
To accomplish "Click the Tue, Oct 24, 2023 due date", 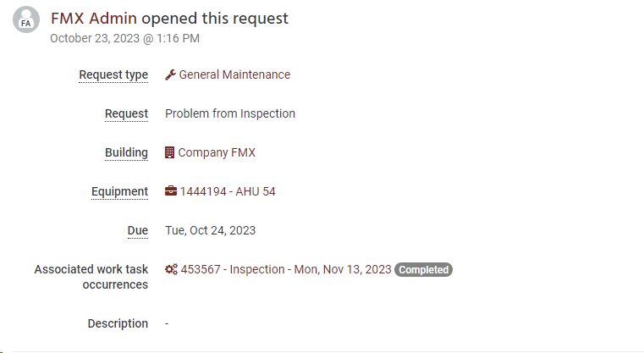I will (210, 230).
